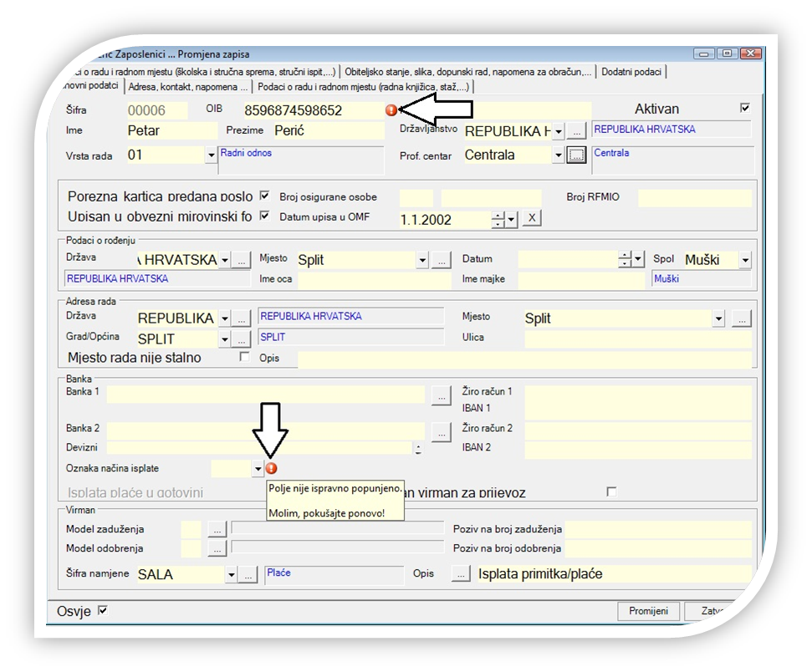The image size is (812, 672).
Task: Toggle the Osvje checkbox
Action: tap(103, 610)
